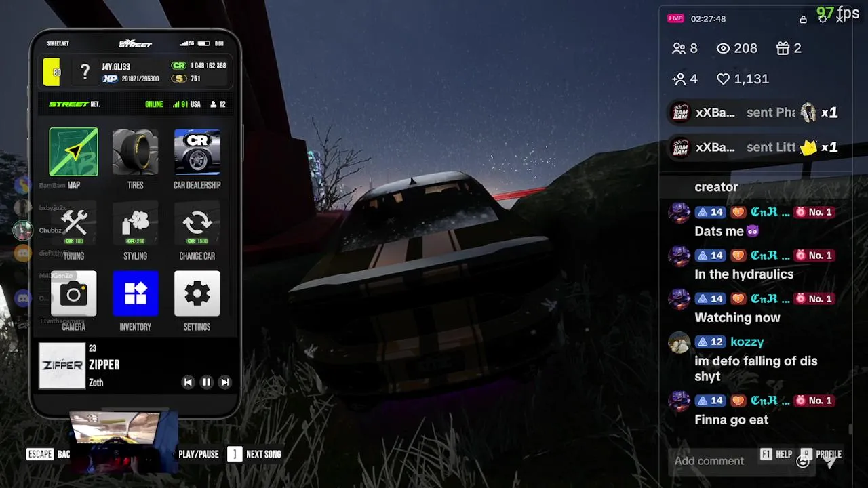
Task: Click the gift count icon
Action: [783, 48]
